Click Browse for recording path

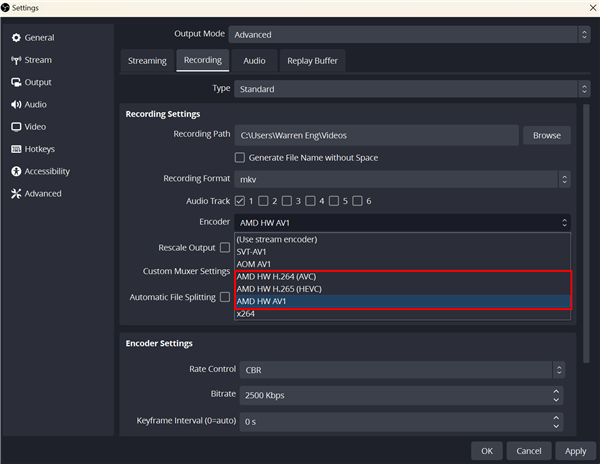[x=546, y=135]
